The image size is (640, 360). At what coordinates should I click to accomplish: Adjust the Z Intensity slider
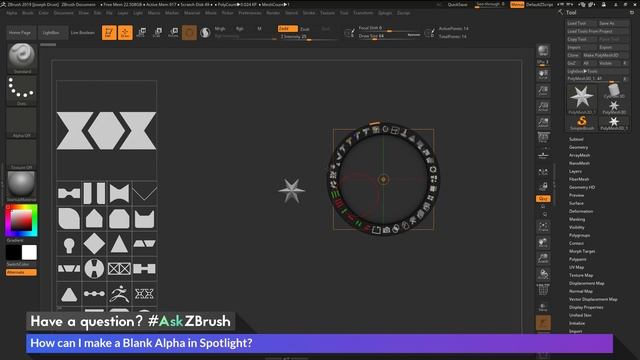308,37
